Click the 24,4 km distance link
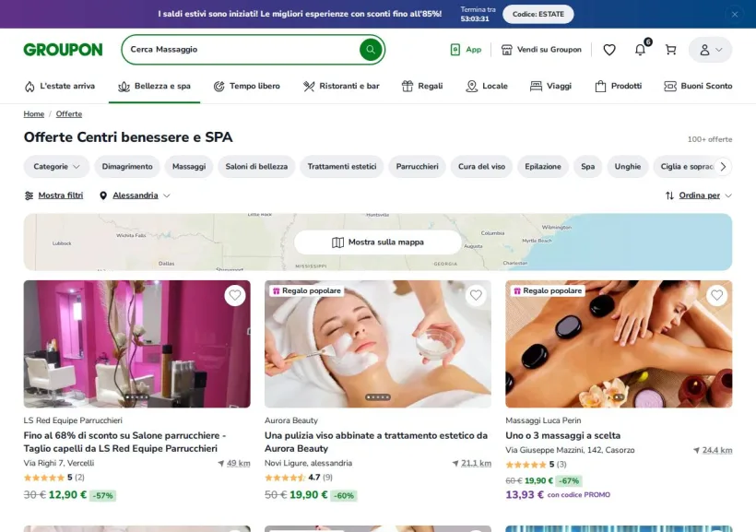Image resolution: width=756 pixels, height=532 pixels. point(717,450)
